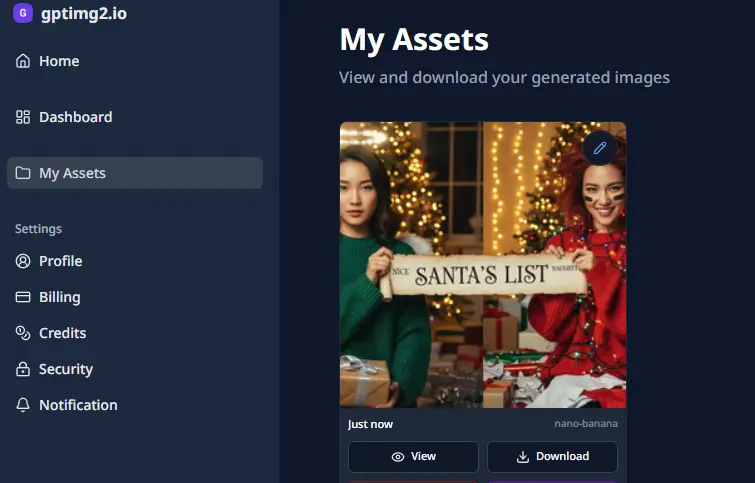755x483 pixels.
Task: Open the Santa's List image thumbnail
Action: coord(483,265)
